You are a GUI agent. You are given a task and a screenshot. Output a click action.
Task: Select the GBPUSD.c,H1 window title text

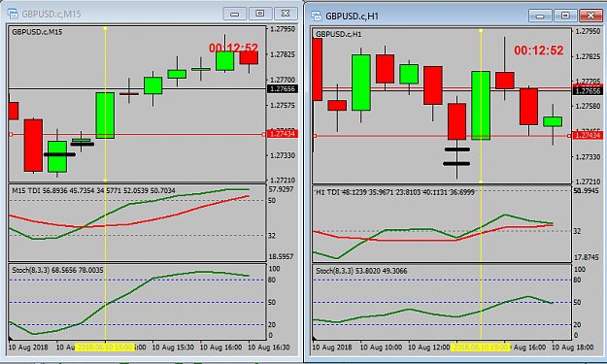click(352, 17)
